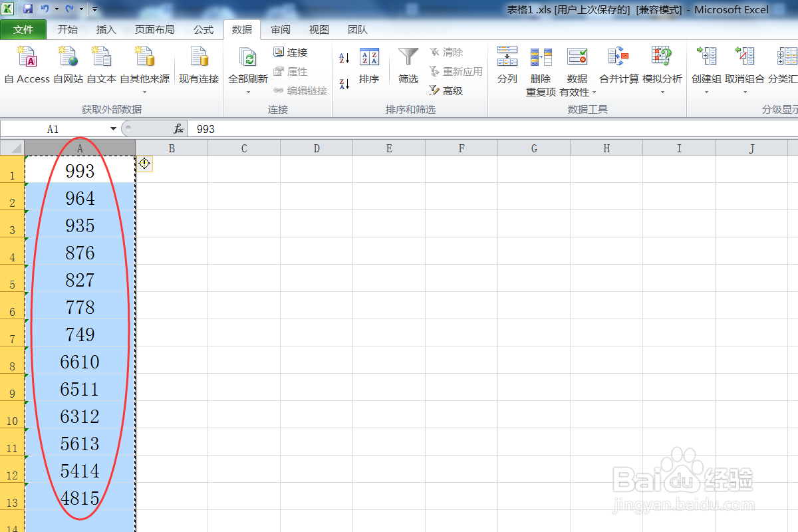The height and width of the screenshot is (532, 798).
Task: Switch to the Review tab
Action: click(281, 30)
